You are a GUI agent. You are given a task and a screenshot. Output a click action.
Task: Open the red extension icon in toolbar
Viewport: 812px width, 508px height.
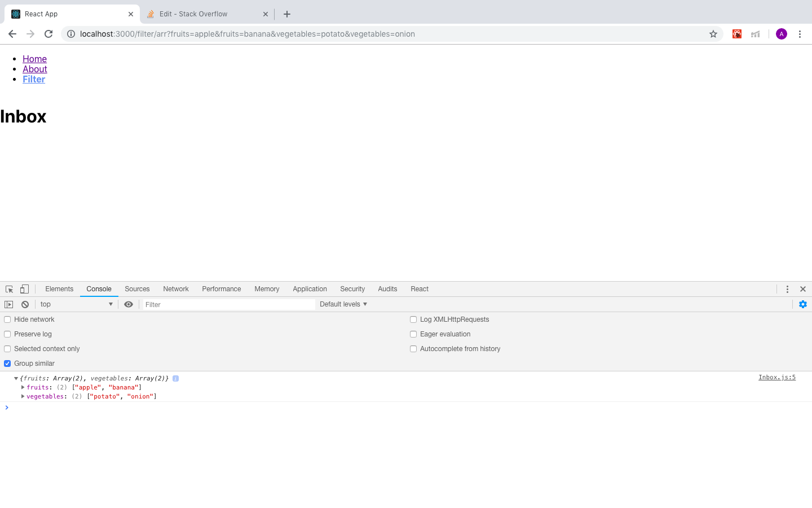pos(737,34)
